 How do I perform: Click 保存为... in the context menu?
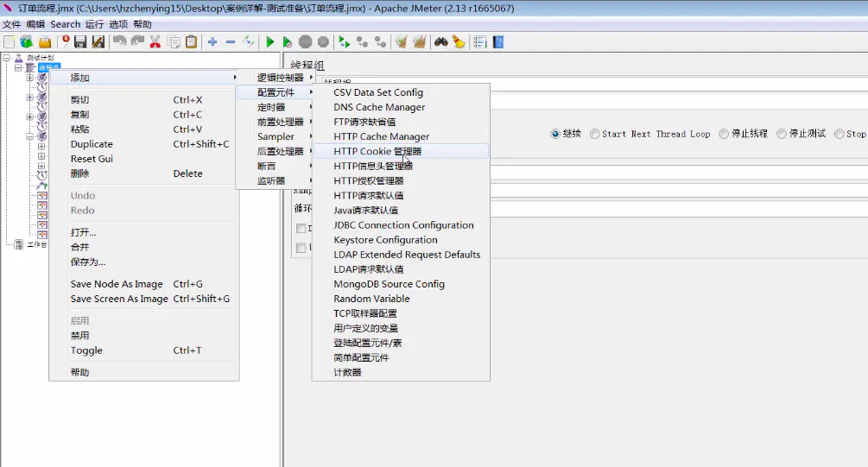[x=144, y=262]
